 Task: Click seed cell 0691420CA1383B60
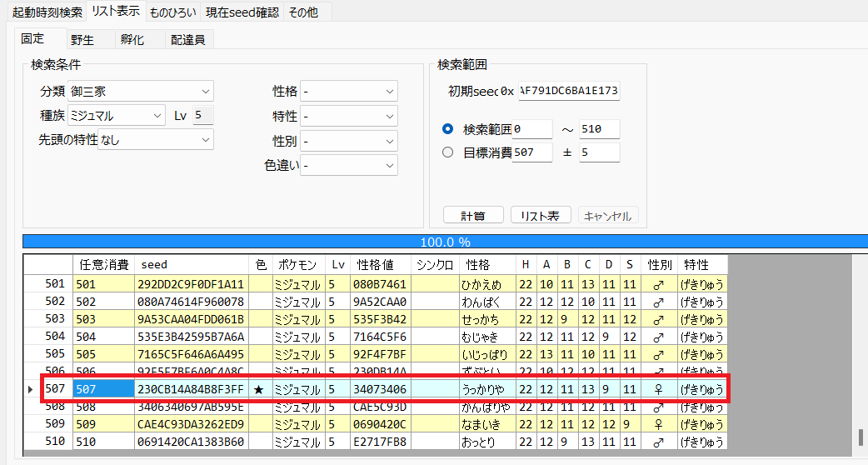coord(192,442)
